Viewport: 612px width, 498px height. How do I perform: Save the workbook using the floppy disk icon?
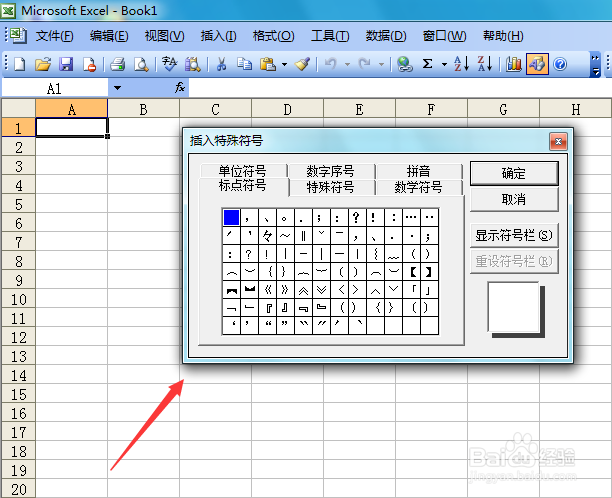tap(66, 64)
